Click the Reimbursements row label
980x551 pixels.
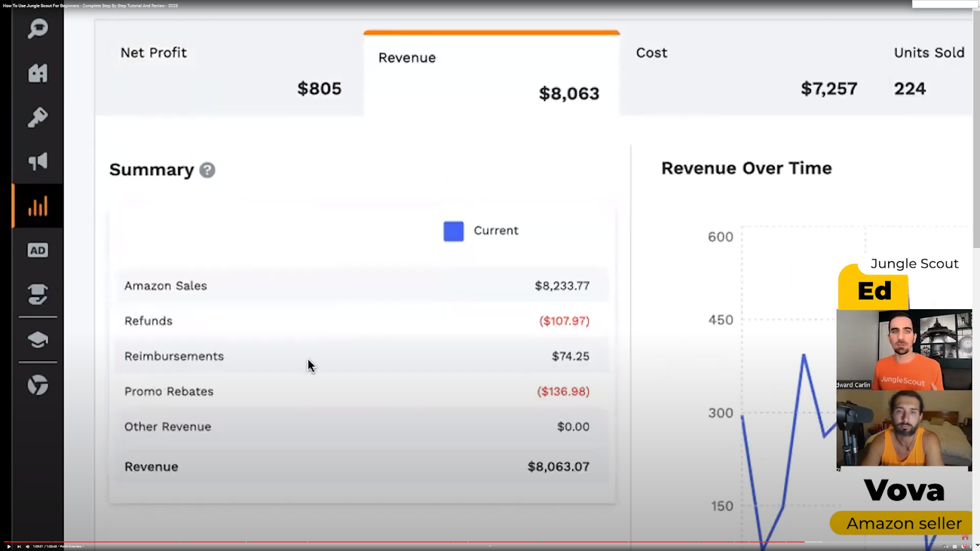[x=174, y=356]
